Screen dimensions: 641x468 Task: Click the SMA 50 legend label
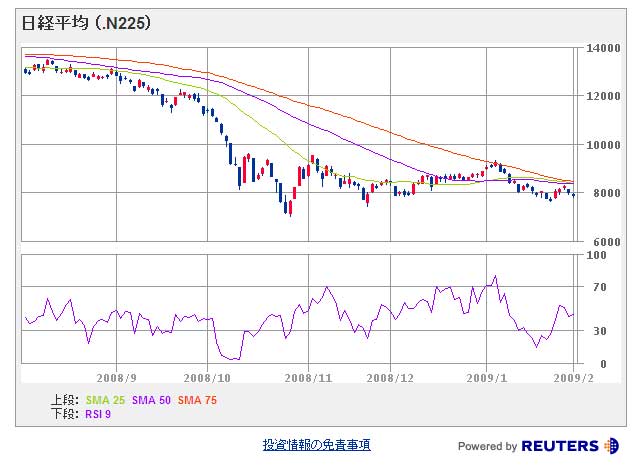point(151,400)
